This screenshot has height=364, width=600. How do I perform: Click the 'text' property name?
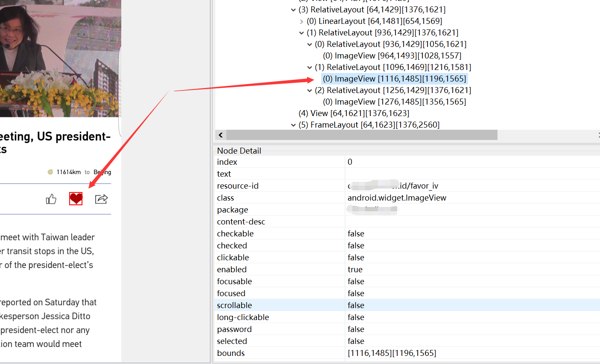coord(224,174)
